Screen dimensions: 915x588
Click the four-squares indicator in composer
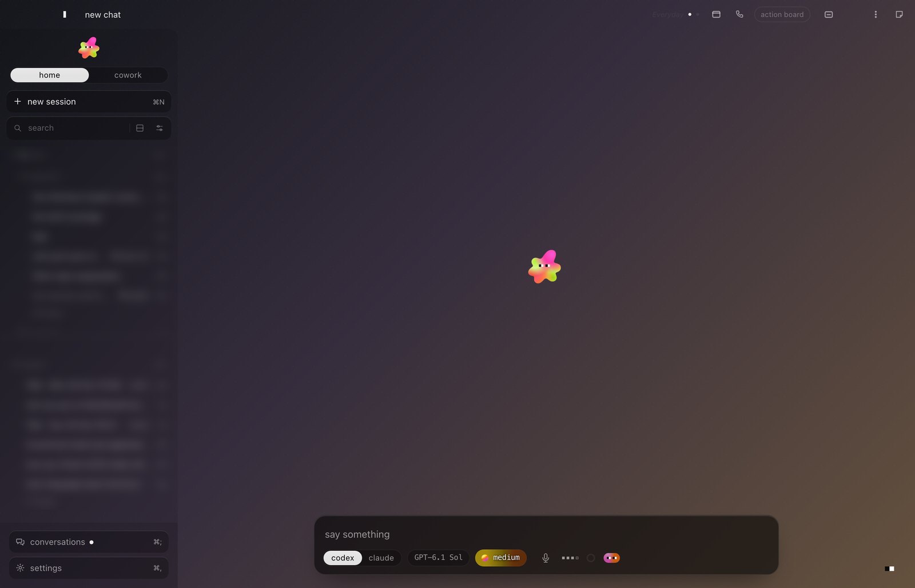(x=570, y=558)
